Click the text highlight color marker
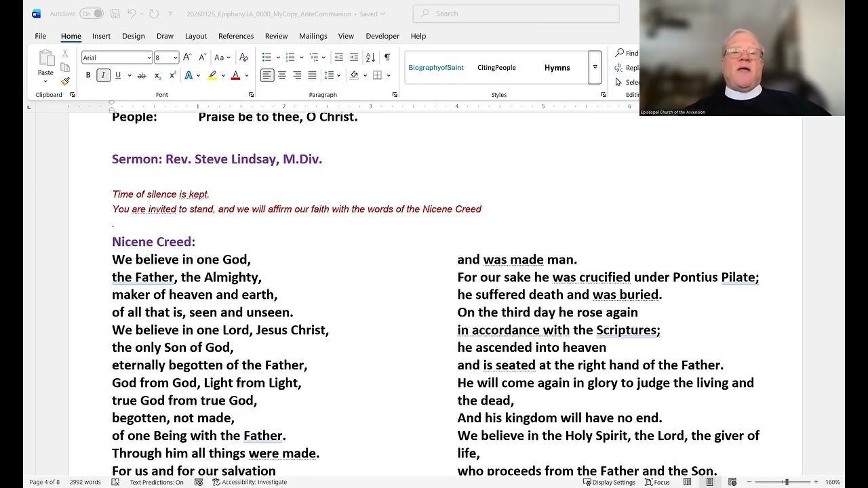Viewport: 868px width, 488px height. (212, 75)
